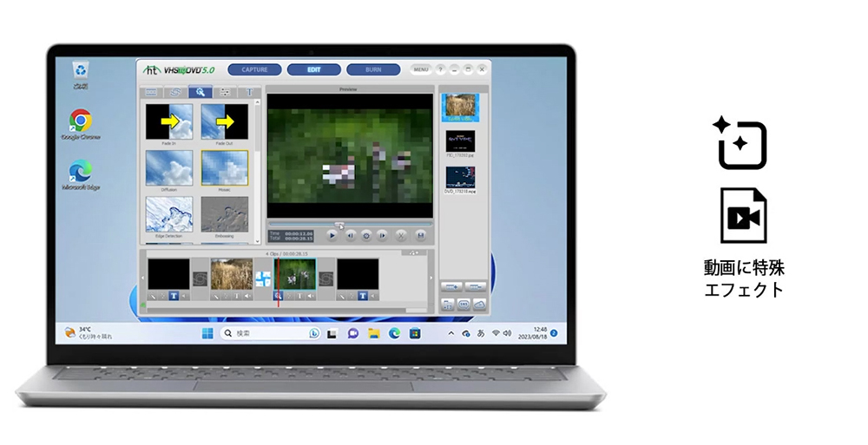Click the save icon below preview
Viewport: 868px width, 445px height.
pos(421,235)
